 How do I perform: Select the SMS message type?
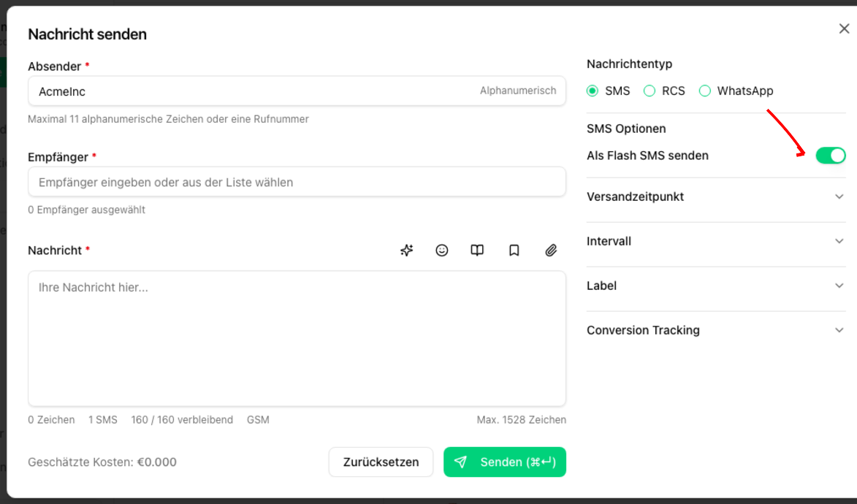[x=593, y=91]
